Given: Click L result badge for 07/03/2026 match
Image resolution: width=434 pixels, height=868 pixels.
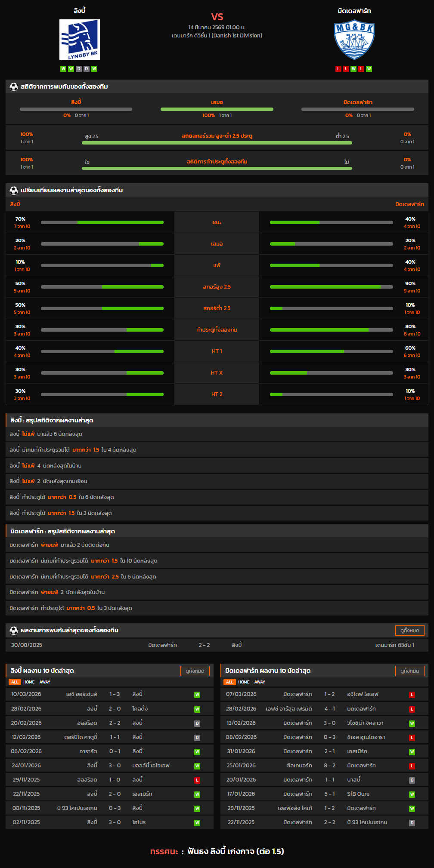Looking at the screenshot, I should point(412,695).
